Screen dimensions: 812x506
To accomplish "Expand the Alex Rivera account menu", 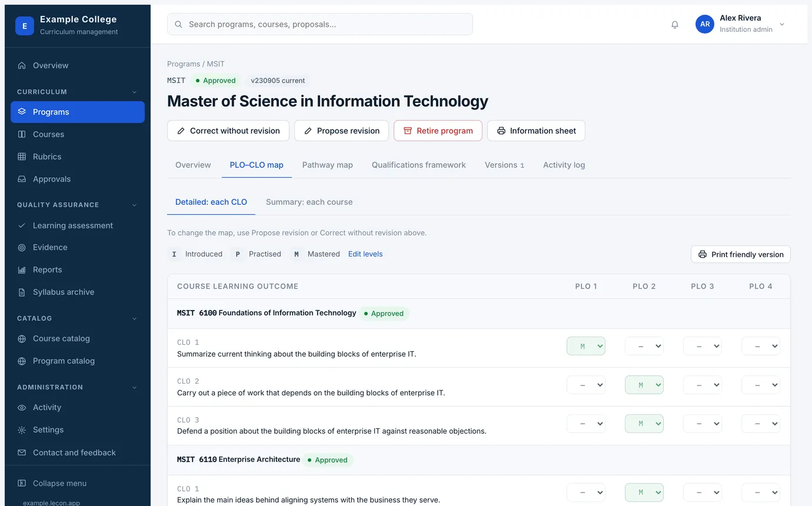I will (x=782, y=25).
